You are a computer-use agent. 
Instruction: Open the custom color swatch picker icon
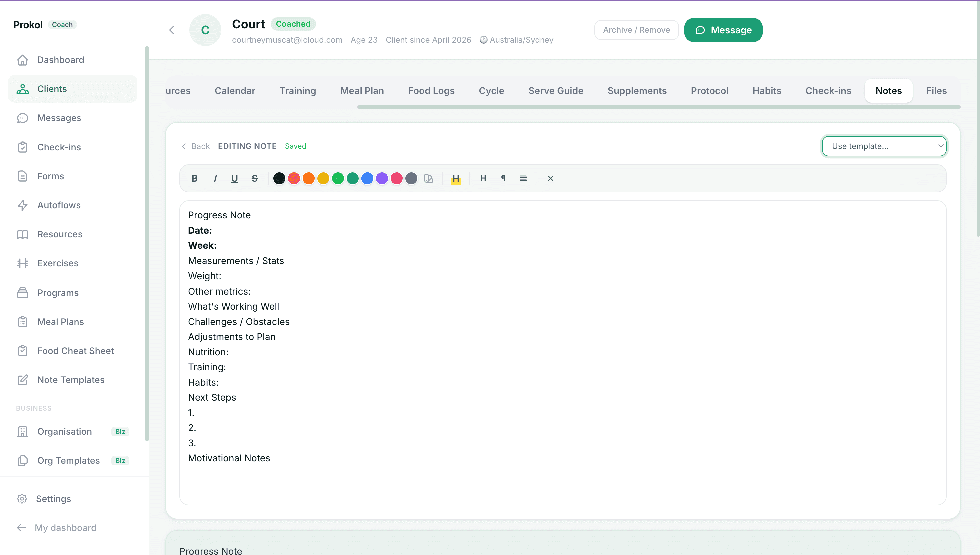coord(428,178)
